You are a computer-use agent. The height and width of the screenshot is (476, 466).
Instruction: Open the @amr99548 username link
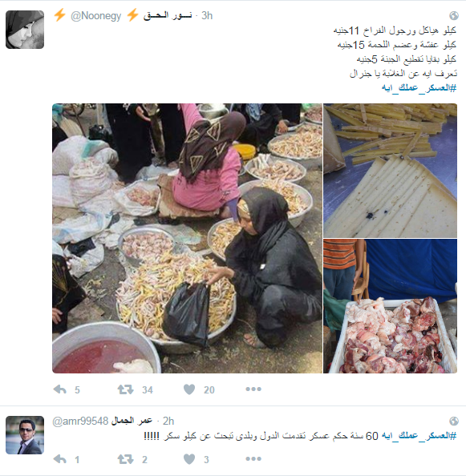point(80,421)
